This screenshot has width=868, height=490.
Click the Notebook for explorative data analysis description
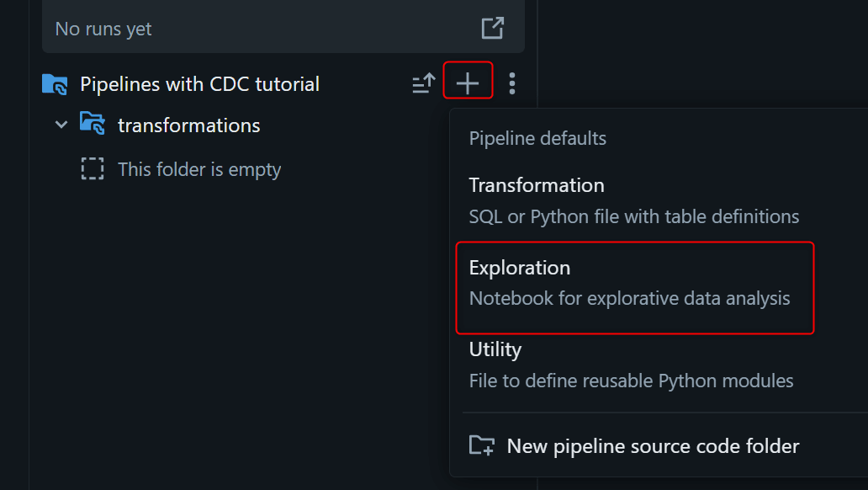[629, 298]
